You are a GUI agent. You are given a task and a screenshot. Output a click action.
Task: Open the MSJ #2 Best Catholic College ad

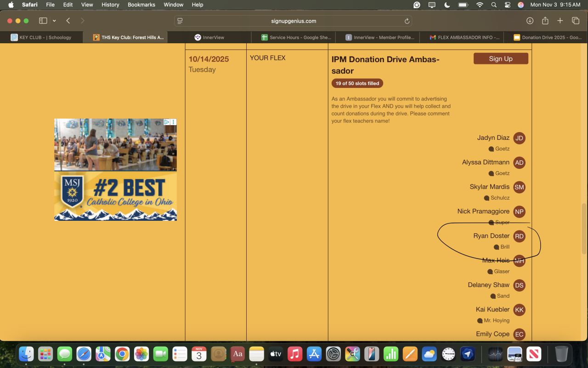pyautogui.click(x=115, y=170)
